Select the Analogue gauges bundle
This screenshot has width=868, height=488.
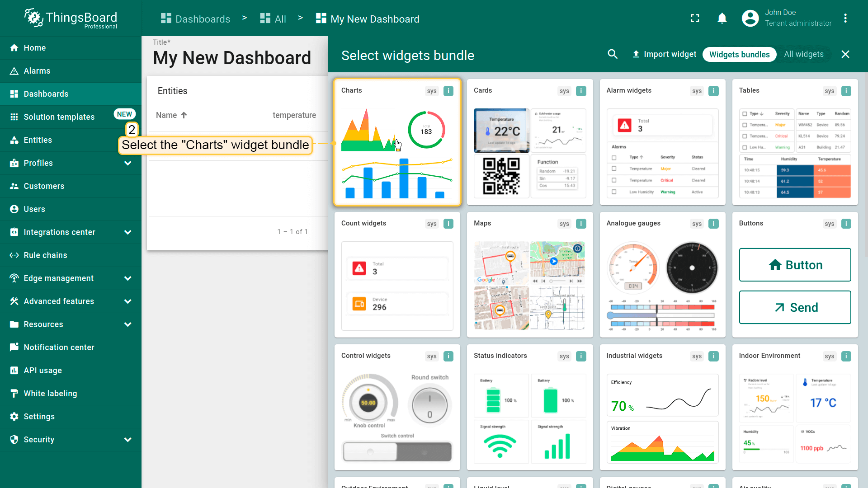click(662, 275)
